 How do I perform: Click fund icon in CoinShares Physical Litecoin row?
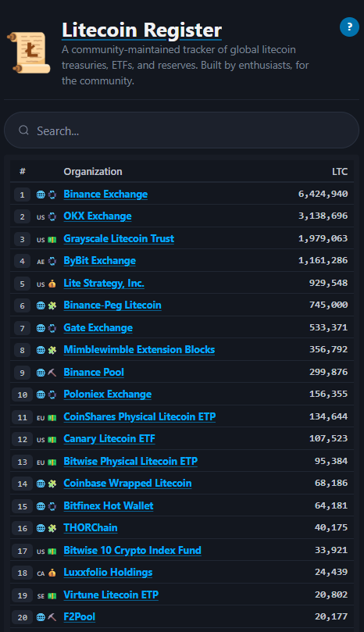point(52,418)
